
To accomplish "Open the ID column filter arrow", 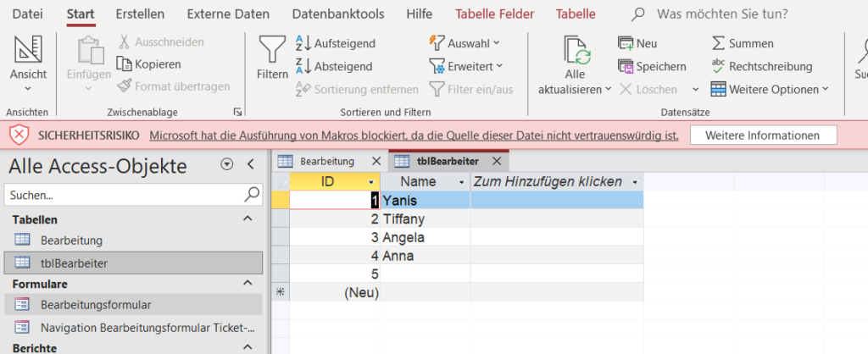I will (370, 182).
